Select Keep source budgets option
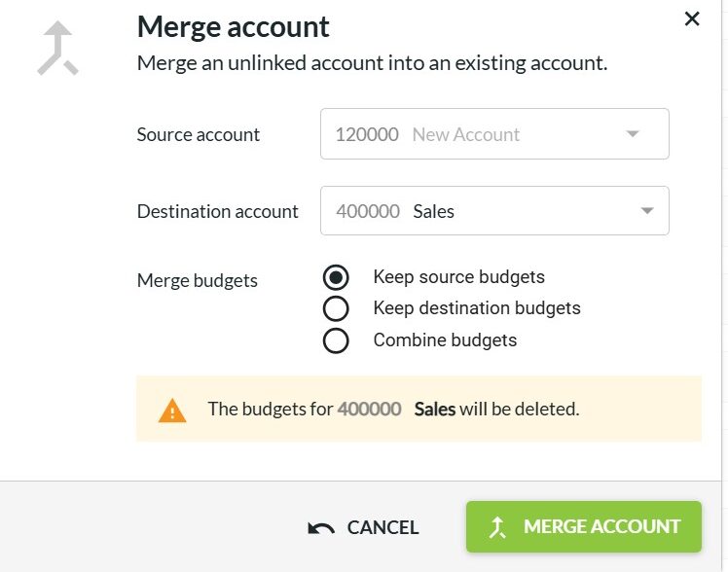The height and width of the screenshot is (572, 728). tap(336, 277)
